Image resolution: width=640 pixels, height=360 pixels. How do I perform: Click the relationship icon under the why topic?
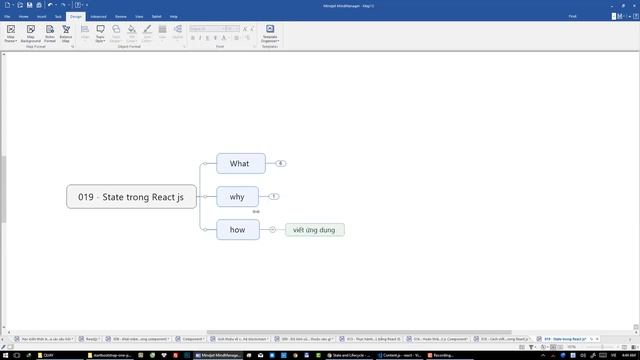pos(256,211)
